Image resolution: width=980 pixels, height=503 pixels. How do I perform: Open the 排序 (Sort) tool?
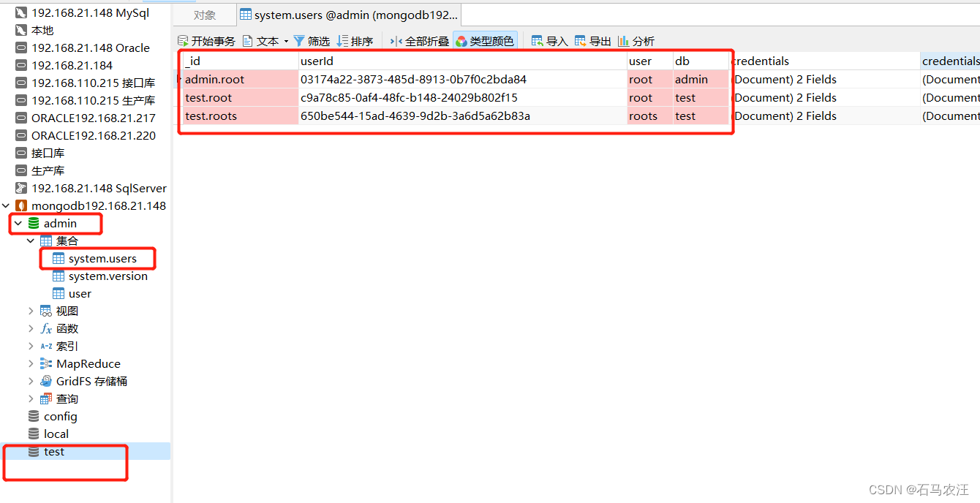[355, 41]
